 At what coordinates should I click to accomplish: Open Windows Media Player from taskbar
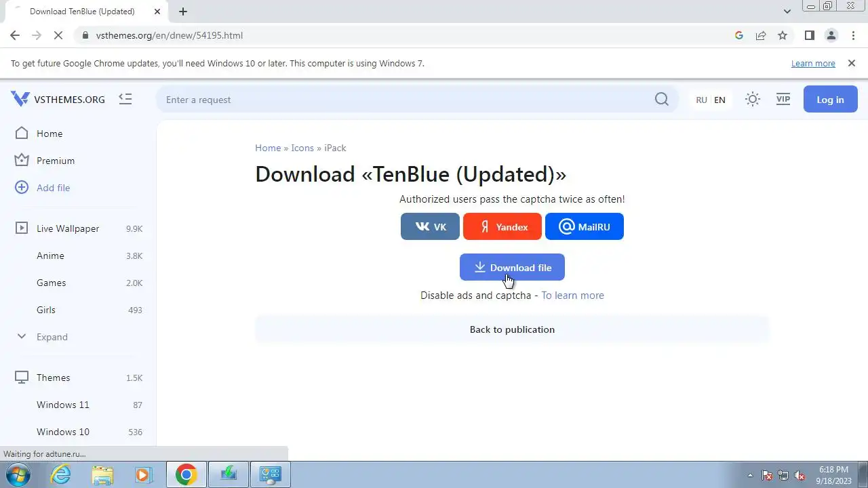pyautogui.click(x=143, y=474)
